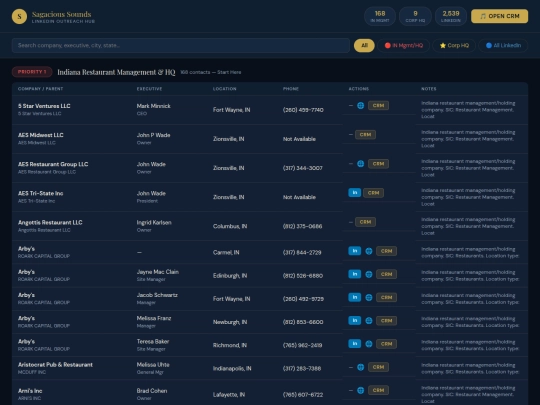The height and width of the screenshot is (405, 540).
Task: Click the Open CRM button
Action: (499, 16)
